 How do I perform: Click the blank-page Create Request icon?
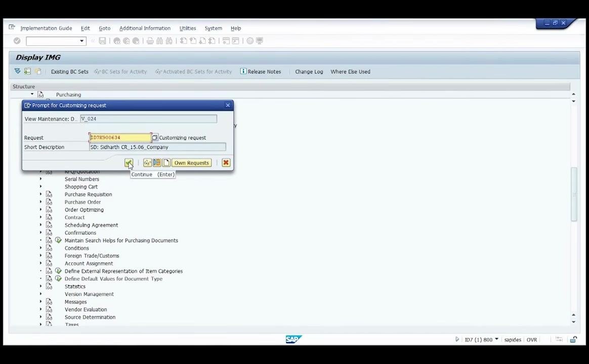tap(166, 162)
